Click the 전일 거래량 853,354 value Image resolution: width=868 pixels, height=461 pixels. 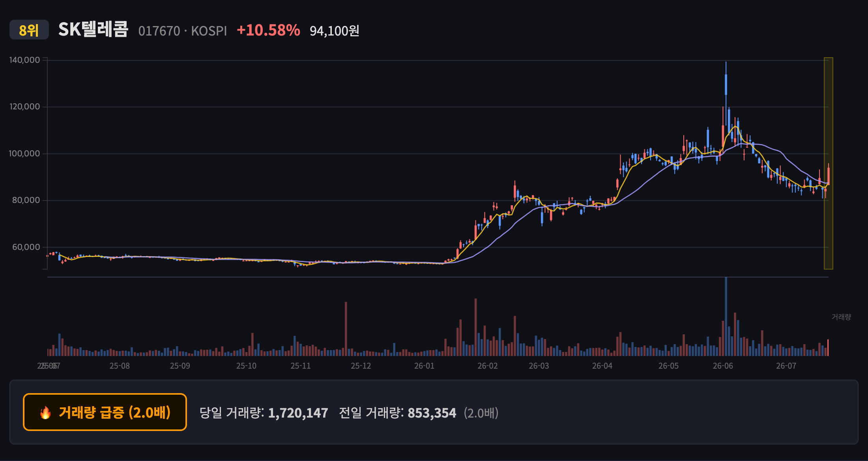pyautogui.click(x=432, y=413)
